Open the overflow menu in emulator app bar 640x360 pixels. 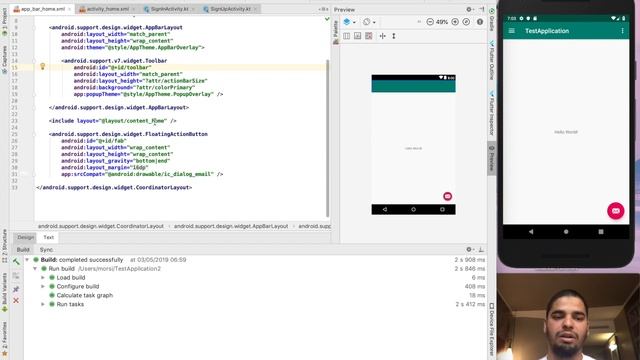coord(622,31)
